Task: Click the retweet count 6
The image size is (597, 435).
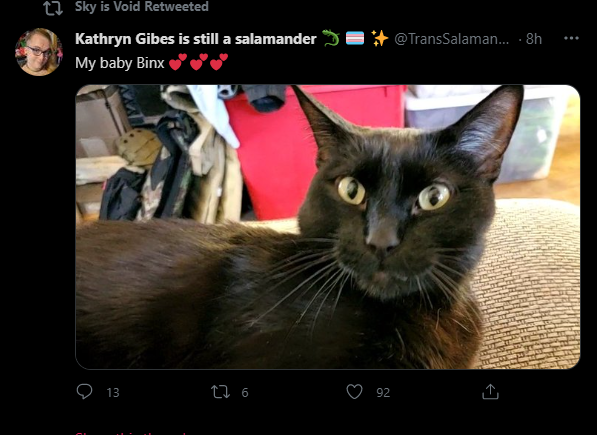Action: click(x=245, y=392)
